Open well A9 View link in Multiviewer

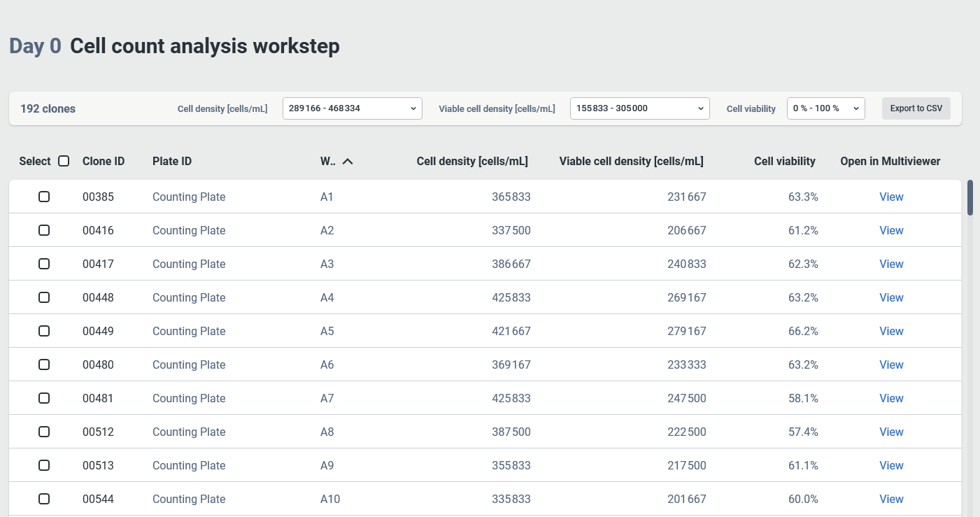(x=891, y=465)
